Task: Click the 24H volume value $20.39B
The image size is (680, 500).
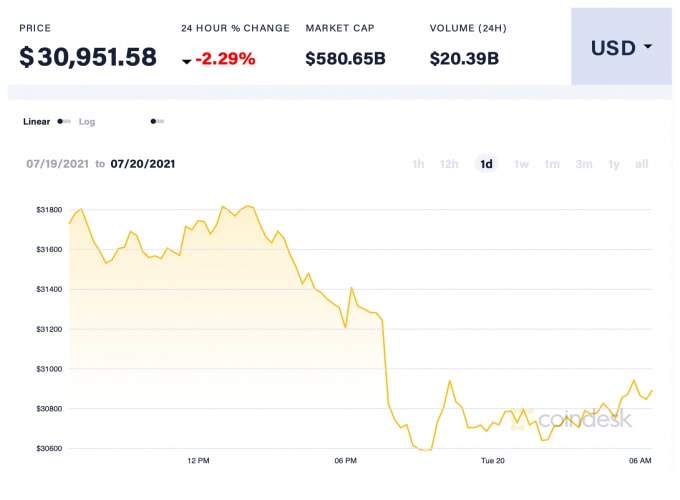Action: pyautogui.click(x=464, y=59)
